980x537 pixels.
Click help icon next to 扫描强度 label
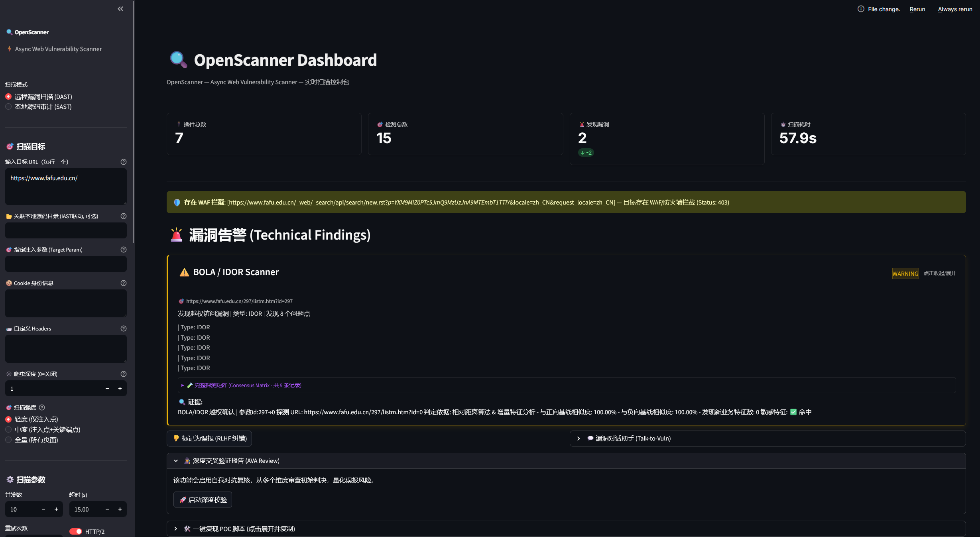coord(42,407)
